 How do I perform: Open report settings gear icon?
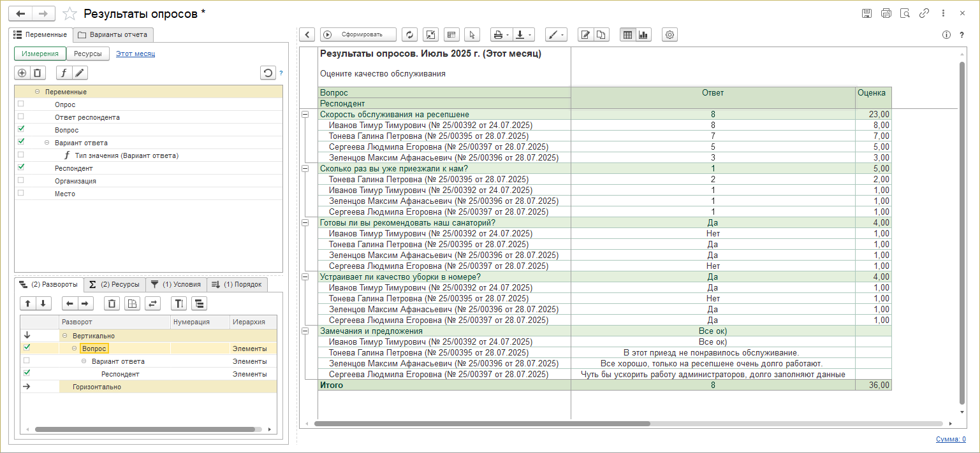click(x=669, y=34)
